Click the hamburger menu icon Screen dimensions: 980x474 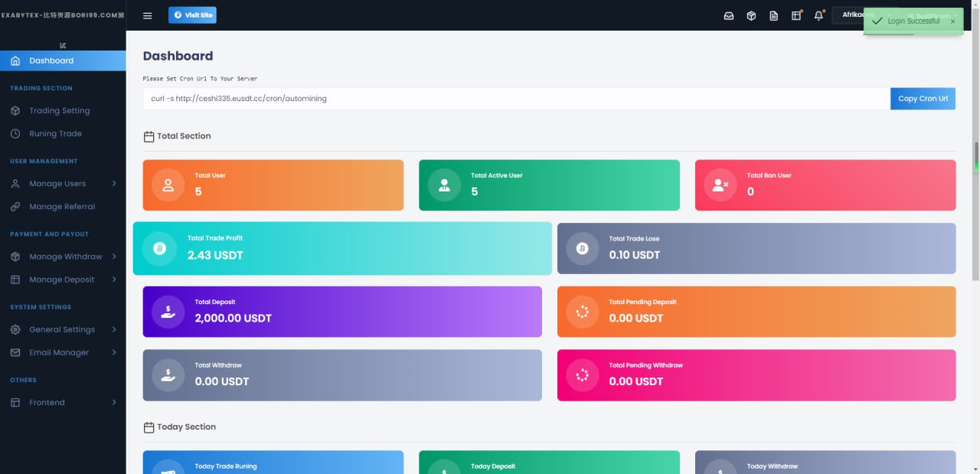pyautogui.click(x=148, y=15)
